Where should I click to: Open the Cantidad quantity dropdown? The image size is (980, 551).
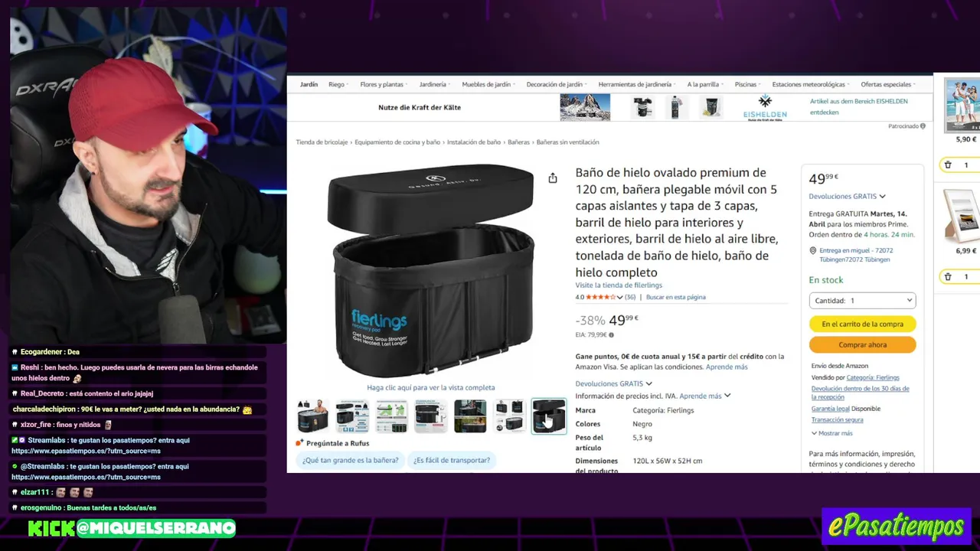(862, 301)
